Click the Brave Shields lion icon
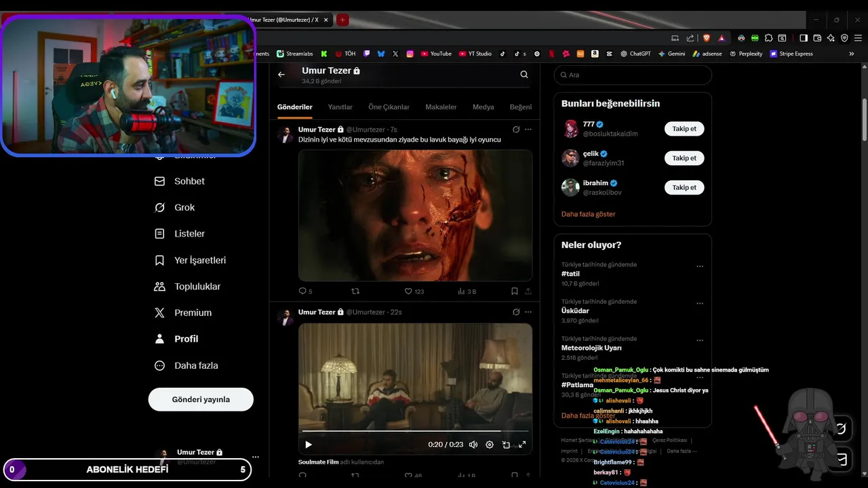The image size is (868, 488). 707,38
